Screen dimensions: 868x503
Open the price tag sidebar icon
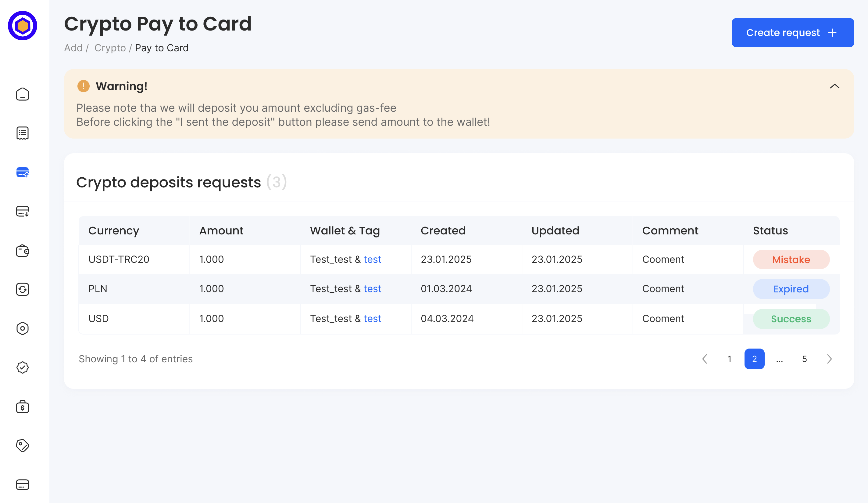click(x=22, y=445)
